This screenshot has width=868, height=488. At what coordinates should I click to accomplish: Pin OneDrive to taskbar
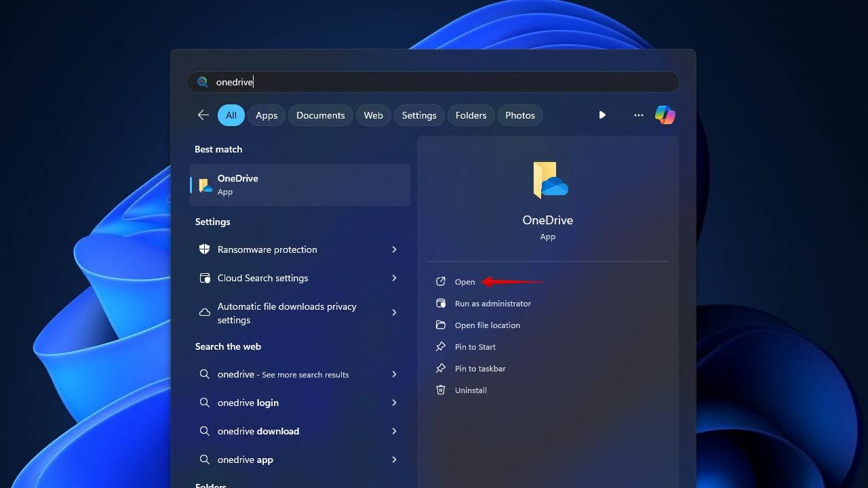point(480,368)
